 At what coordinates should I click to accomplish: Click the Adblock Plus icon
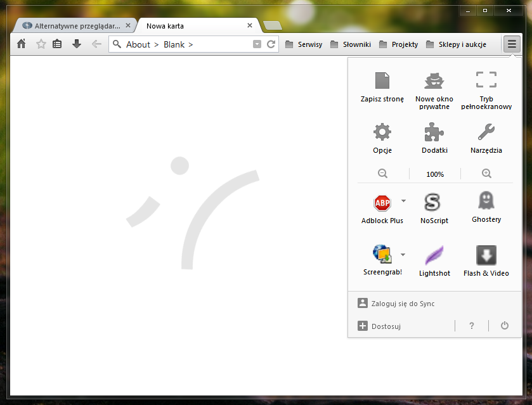click(x=382, y=203)
